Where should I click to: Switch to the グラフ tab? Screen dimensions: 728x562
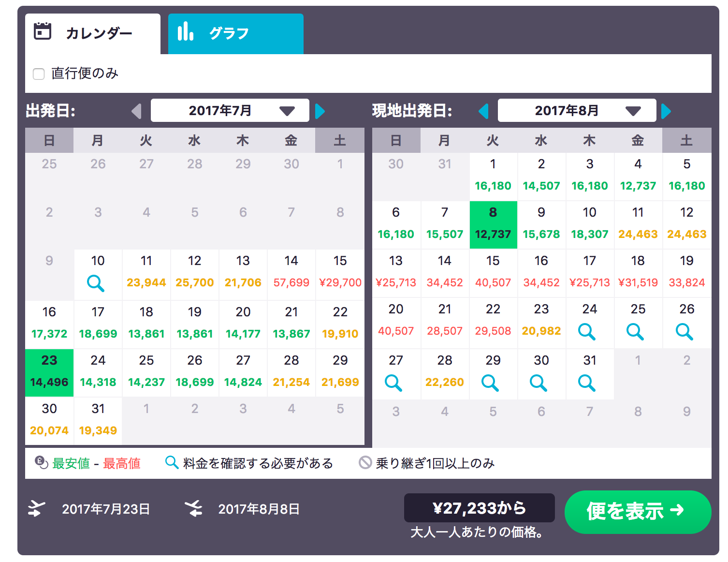pos(236,33)
